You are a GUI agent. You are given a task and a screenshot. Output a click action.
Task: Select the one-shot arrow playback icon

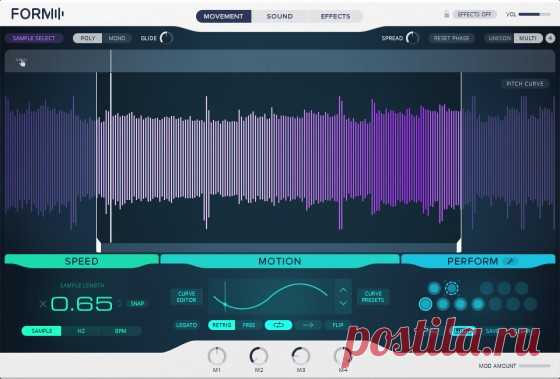click(308, 325)
